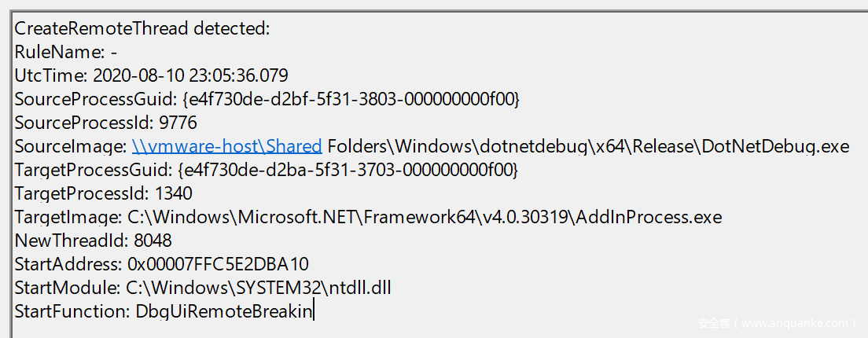Open the \\vmware-host\Shared link
Screen dimensions: 868x338
coord(226,146)
